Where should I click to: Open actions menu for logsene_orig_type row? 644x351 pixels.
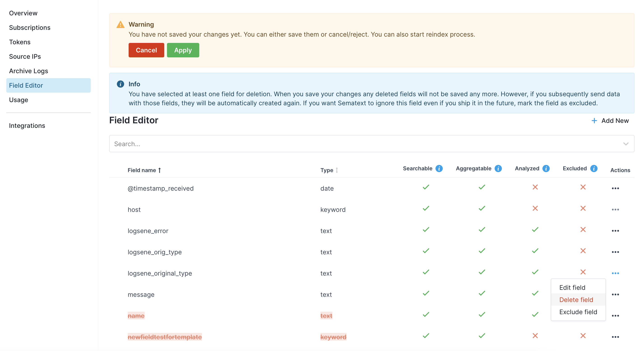615,252
